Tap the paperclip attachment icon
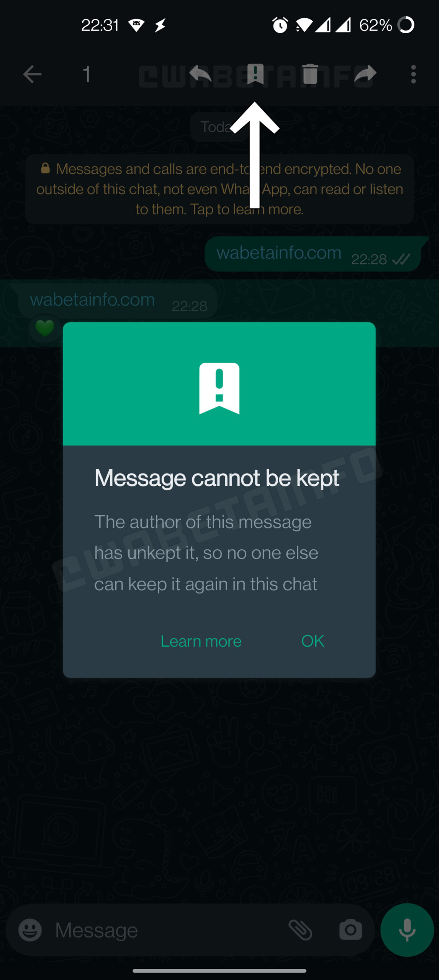 coord(301,930)
